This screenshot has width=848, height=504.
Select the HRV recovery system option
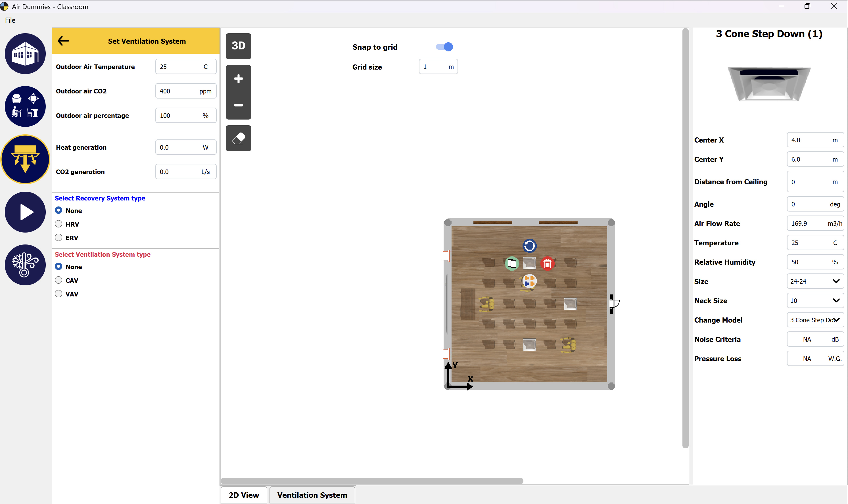click(x=59, y=224)
